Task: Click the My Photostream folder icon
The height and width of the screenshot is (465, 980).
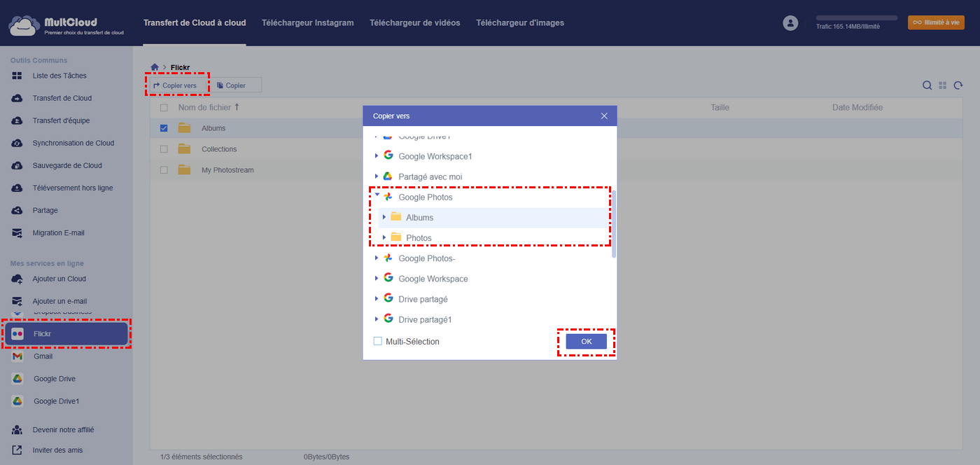Action: pos(184,169)
